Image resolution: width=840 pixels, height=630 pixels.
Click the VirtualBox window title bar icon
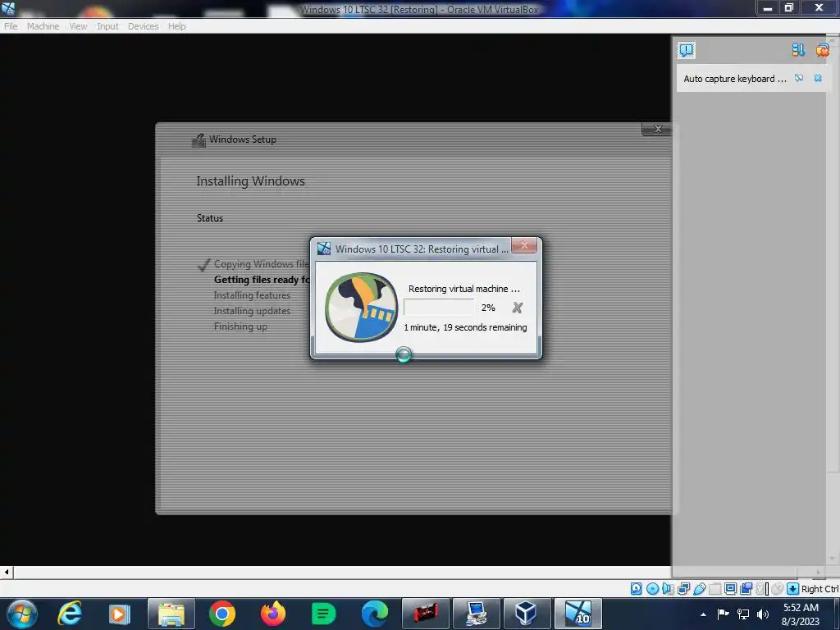click(7, 7)
